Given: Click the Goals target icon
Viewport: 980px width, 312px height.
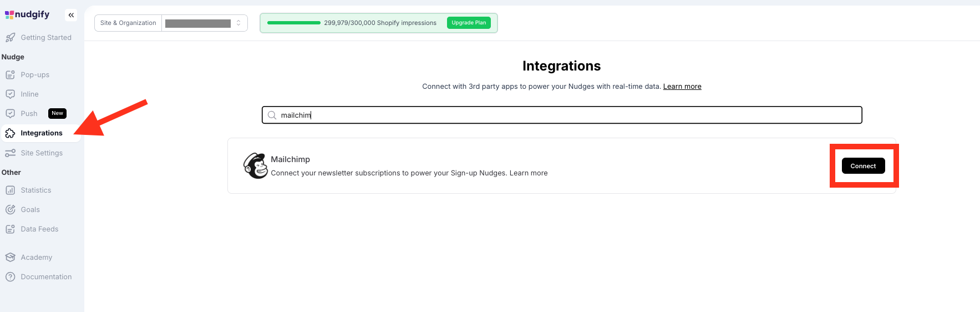Looking at the screenshot, I should tap(10, 210).
